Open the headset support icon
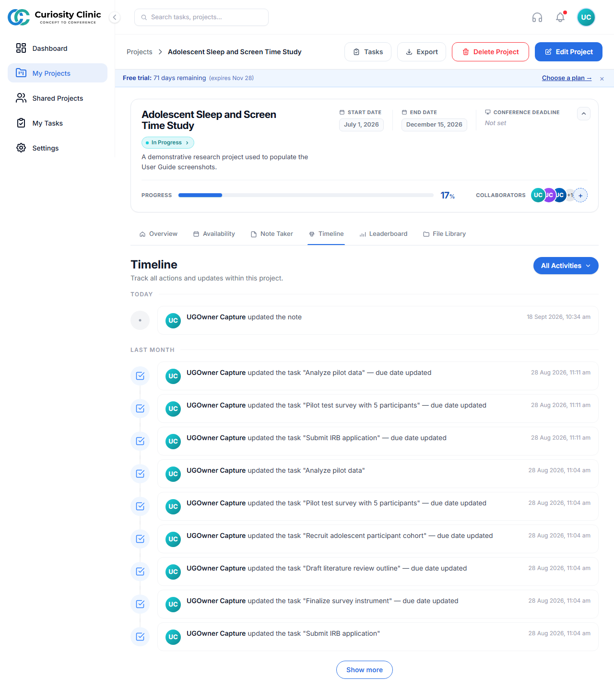Screen dimensions: 614x700 [537, 17]
